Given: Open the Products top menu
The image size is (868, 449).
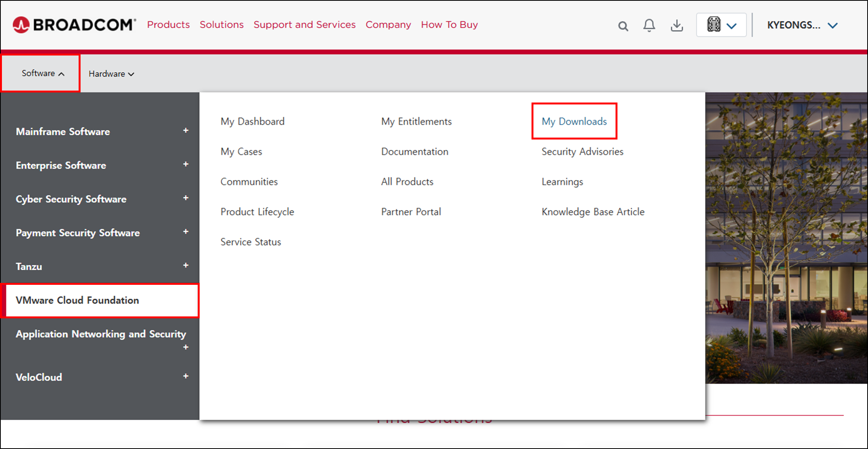Looking at the screenshot, I should click(168, 25).
